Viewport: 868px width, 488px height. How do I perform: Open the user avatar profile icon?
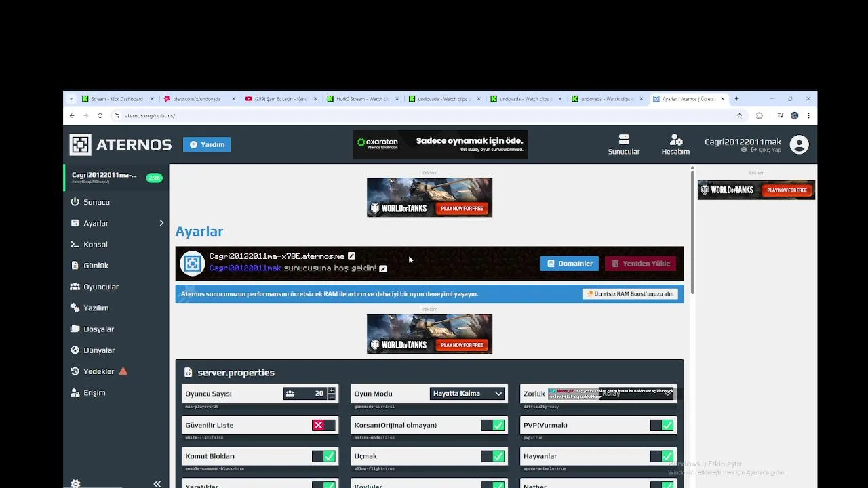pyautogui.click(x=800, y=144)
